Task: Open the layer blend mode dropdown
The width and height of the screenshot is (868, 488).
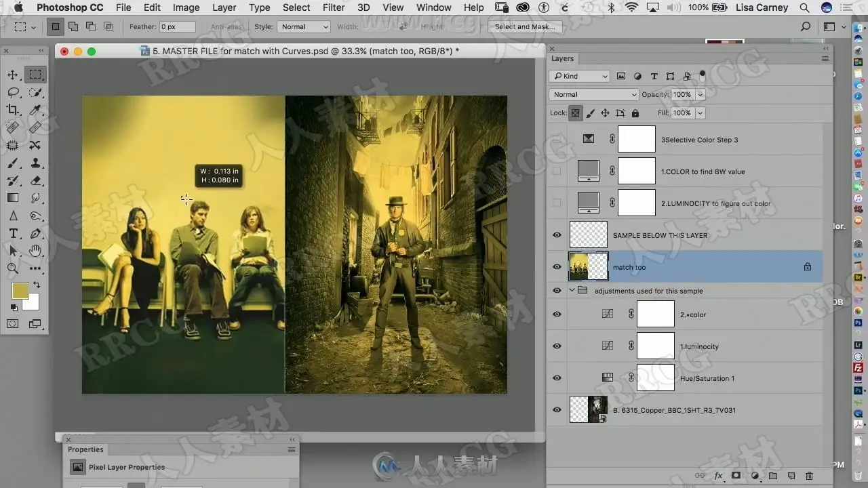Action: tap(594, 95)
